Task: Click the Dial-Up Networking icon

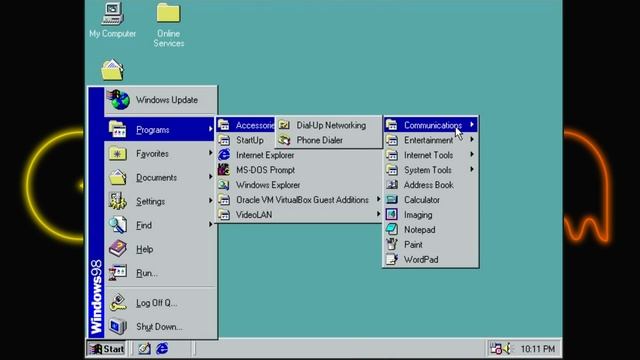Action: (284, 125)
